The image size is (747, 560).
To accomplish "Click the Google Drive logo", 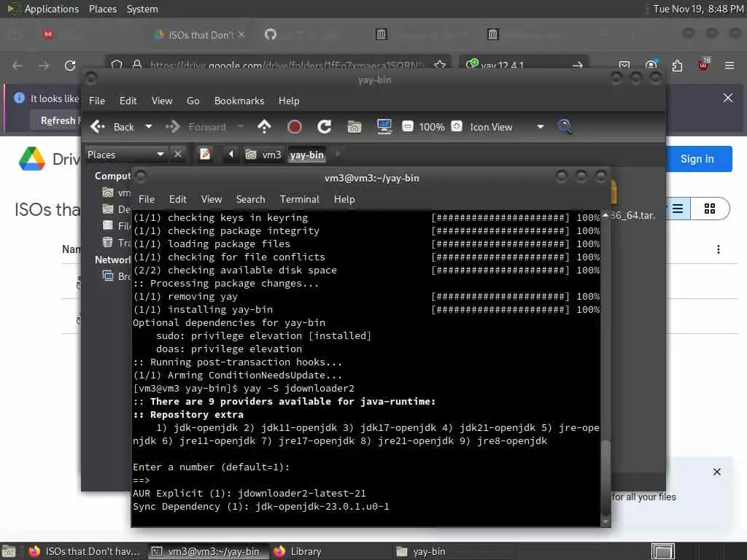I will (x=31, y=158).
